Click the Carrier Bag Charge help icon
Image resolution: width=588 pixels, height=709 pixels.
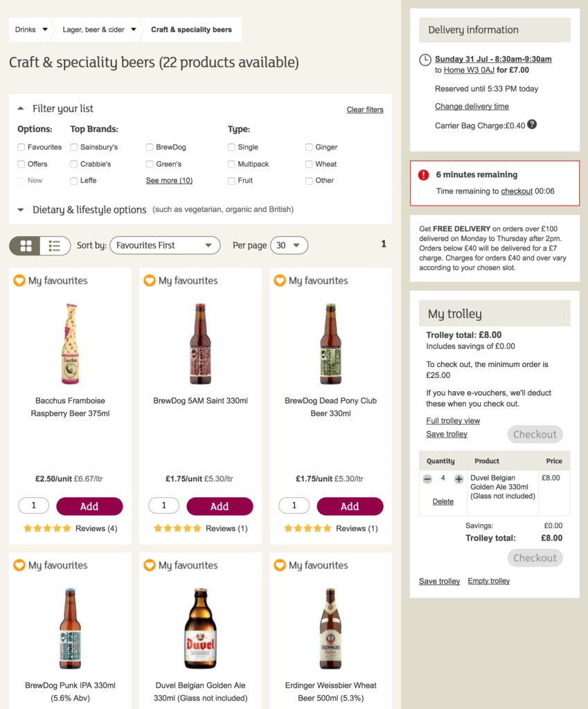(533, 125)
